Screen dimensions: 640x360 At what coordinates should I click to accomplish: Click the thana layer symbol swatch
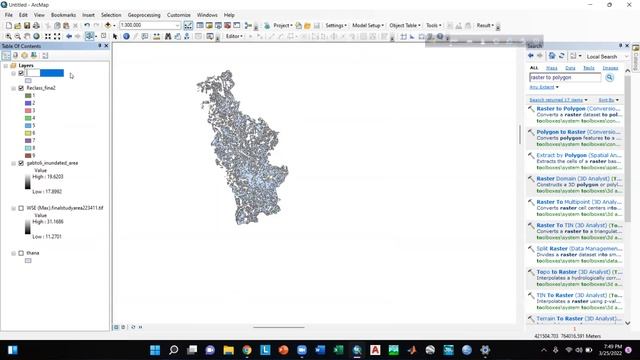tap(28, 260)
